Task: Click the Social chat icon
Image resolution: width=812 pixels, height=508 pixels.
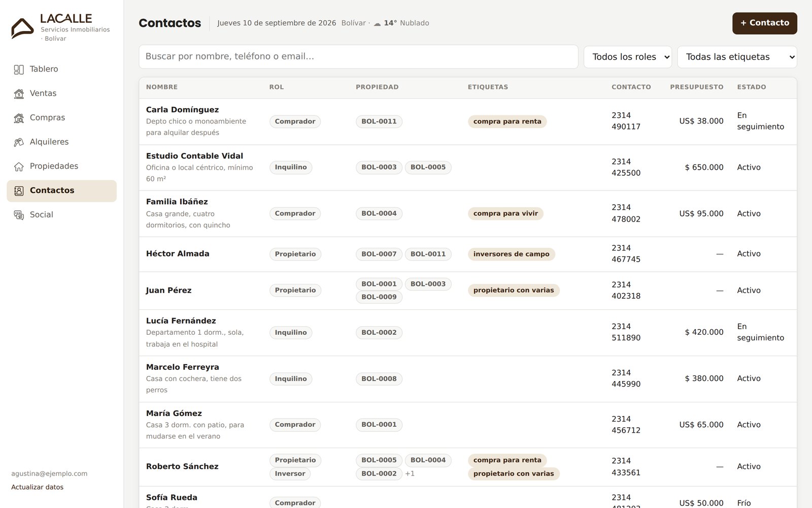Action: (x=19, y=215)
